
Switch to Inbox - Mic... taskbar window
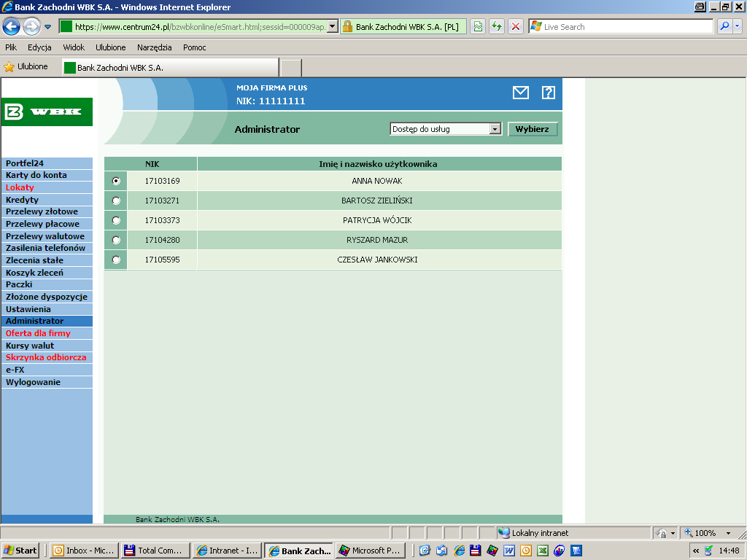click(x=85, y=551)
